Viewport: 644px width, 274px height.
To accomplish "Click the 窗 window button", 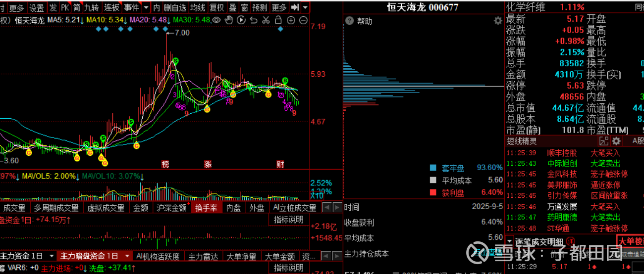I will click(244, 7).
